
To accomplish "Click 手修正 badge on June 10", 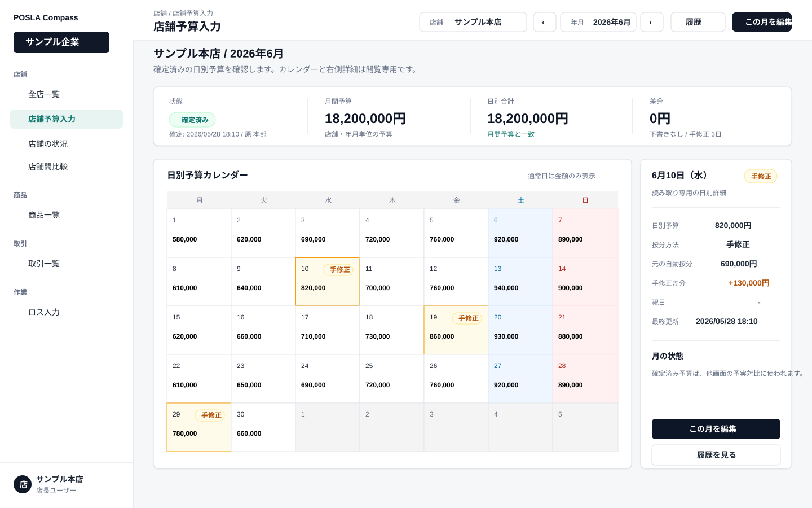I will 338,270.
